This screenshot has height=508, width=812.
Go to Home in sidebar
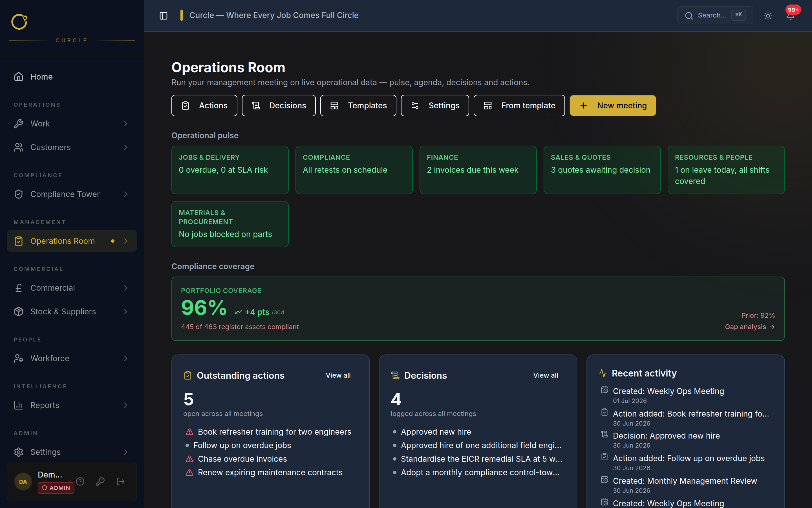72,76
